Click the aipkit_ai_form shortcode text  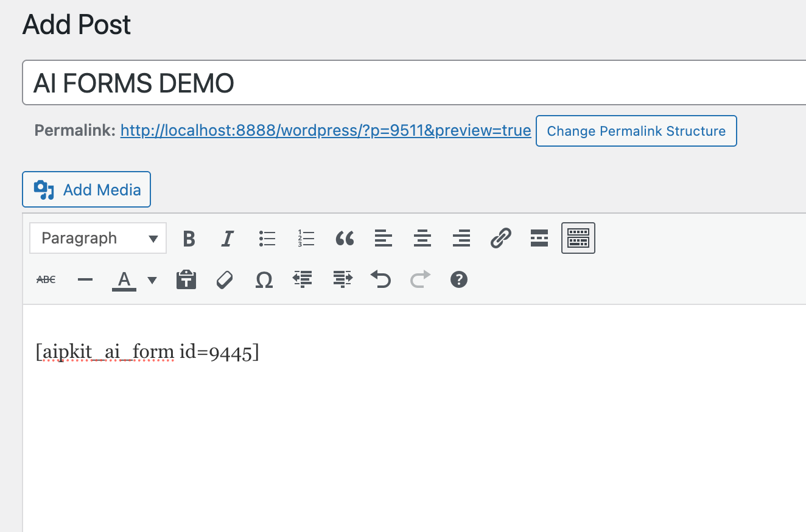(x=147, y=352)
